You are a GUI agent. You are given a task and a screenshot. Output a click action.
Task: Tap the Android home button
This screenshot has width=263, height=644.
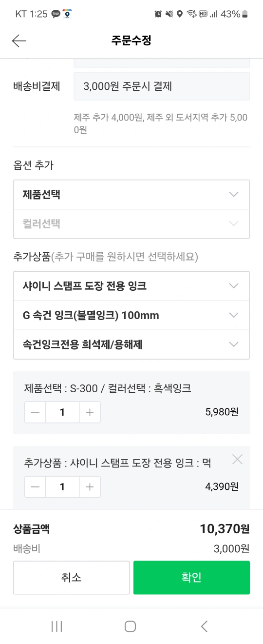pos(130,626)
